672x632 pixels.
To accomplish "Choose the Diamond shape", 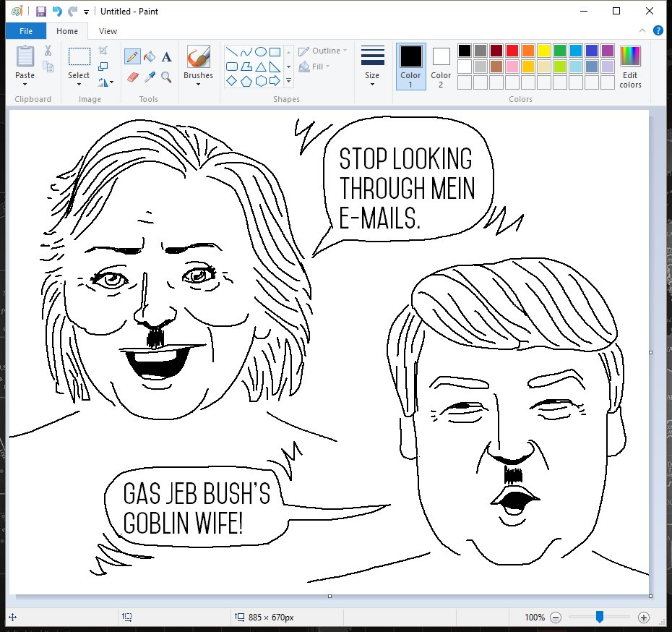I will 232,80.
